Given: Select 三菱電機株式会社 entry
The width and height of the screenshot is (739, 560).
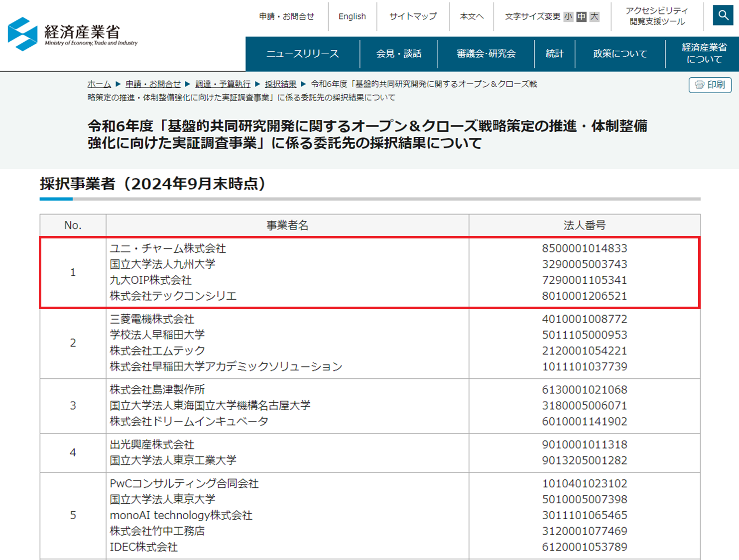Looking at the screenshot, I should click(152, 319).
